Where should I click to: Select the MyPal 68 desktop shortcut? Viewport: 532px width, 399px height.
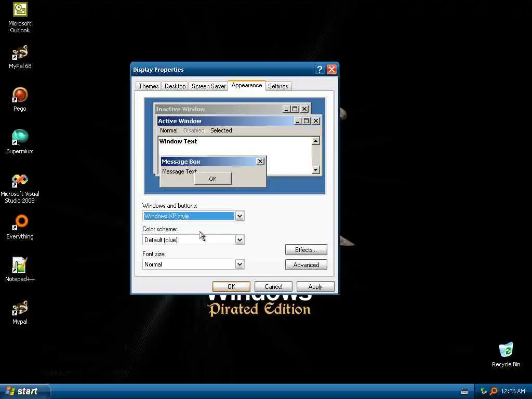point(20,57)
